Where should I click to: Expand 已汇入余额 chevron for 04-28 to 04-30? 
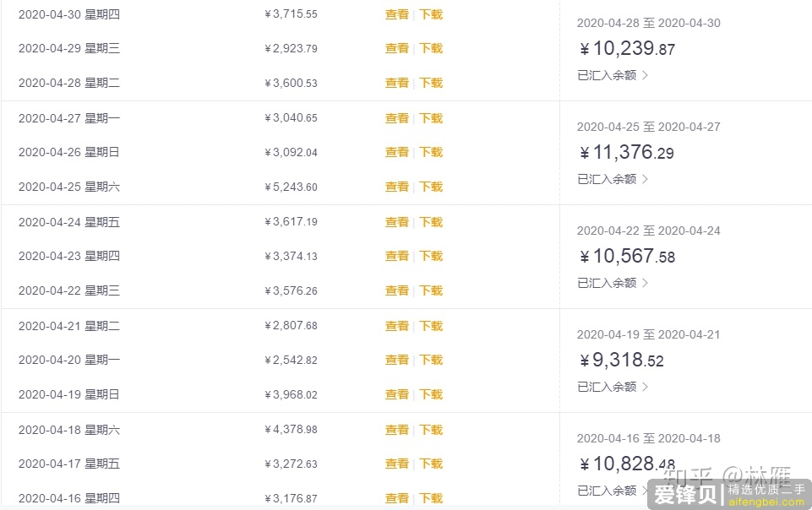646,75
